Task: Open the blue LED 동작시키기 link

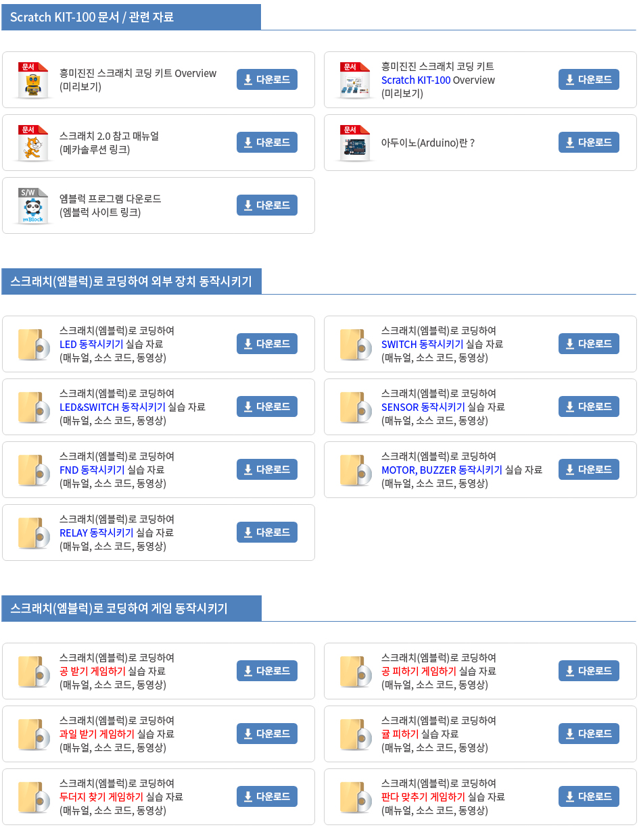Action: point(91,344)
